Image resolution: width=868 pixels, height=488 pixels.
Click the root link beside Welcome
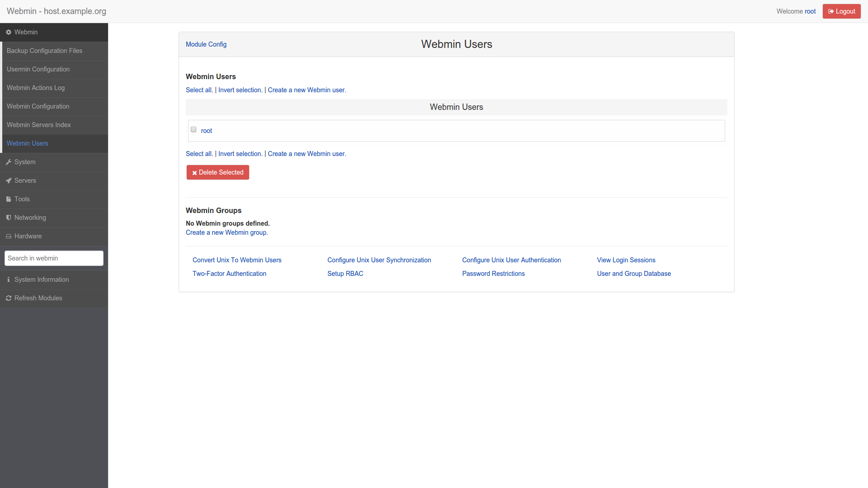pos(810,11)
